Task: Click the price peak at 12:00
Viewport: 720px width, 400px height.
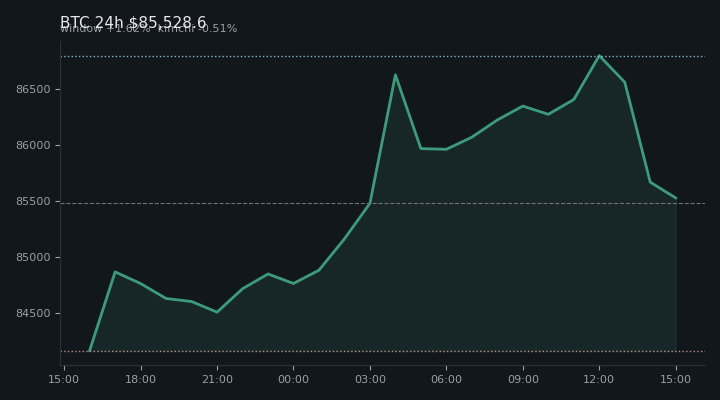Action: pyautogui.click(x=599, y=56)
